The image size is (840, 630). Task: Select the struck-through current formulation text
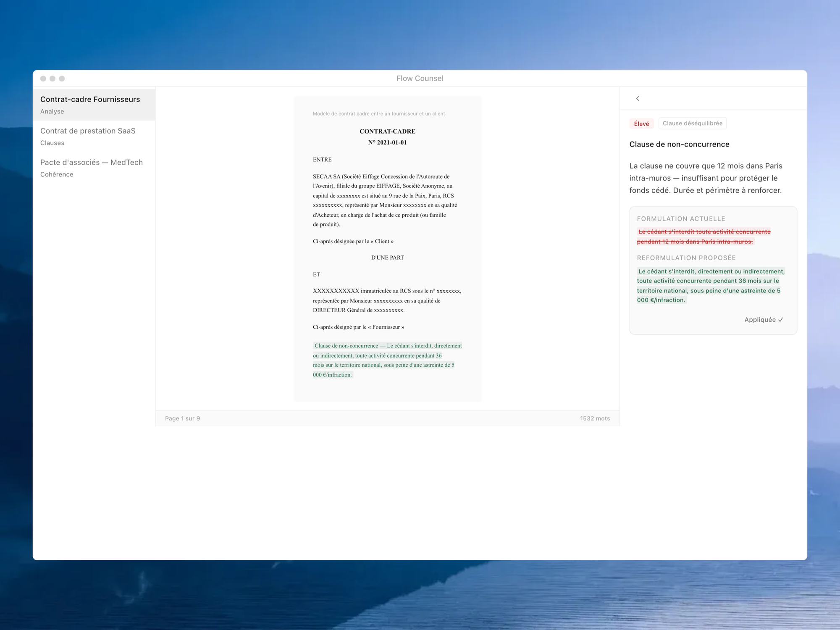pos(704,236)
